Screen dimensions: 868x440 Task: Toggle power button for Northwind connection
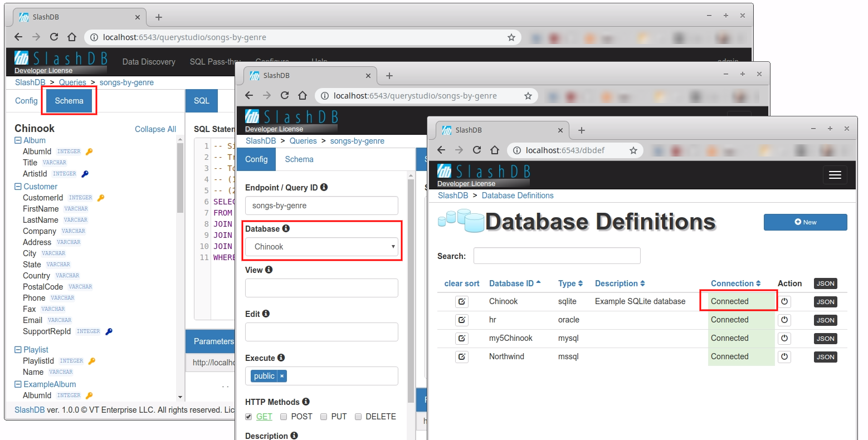coord(784,357)
